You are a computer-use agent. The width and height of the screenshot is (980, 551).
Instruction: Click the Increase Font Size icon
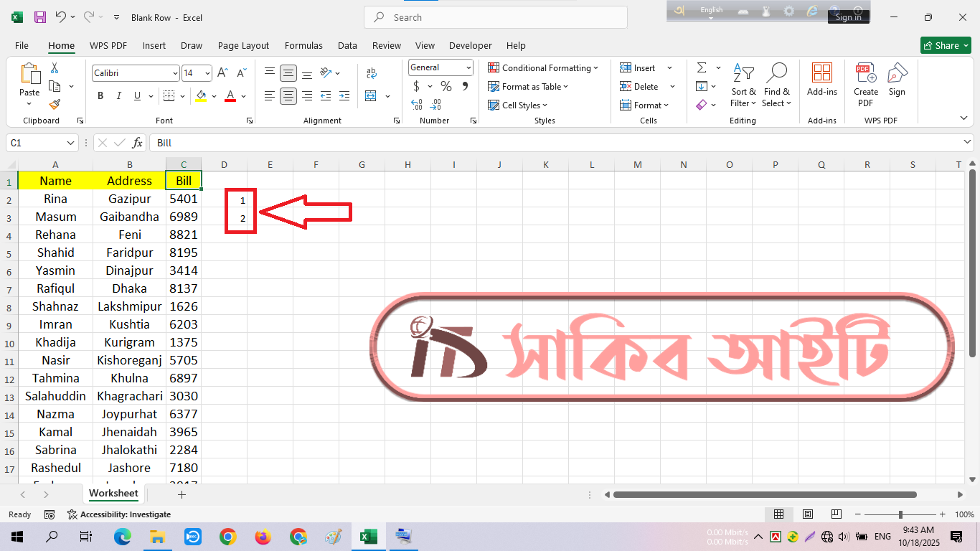(x=222, y=73)
